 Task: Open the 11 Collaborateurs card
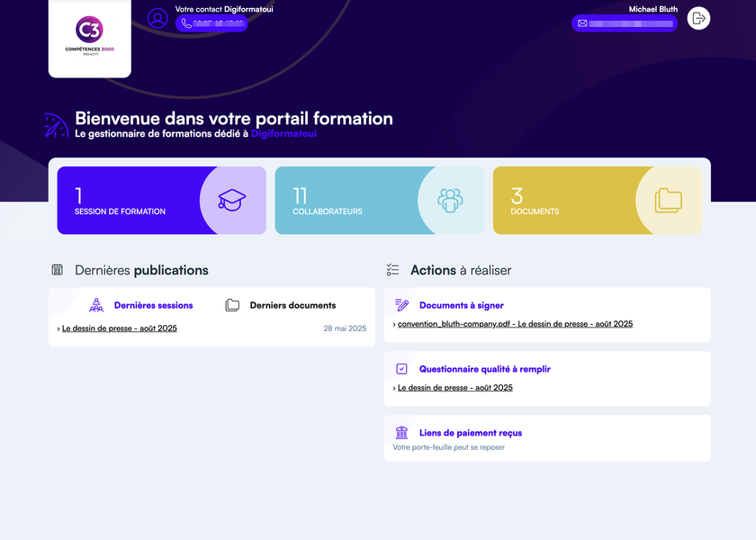[380, 201]
